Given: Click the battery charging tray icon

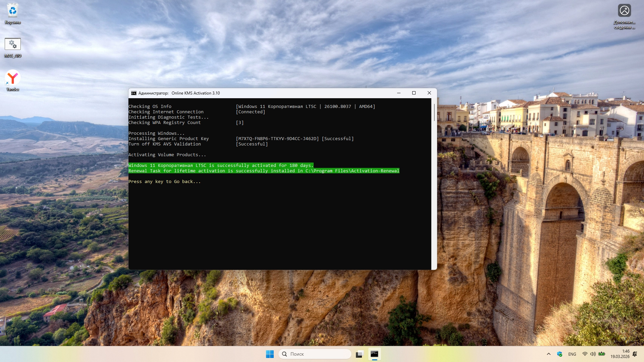Looking at the screenshot, I should click(x=602, y=354).
